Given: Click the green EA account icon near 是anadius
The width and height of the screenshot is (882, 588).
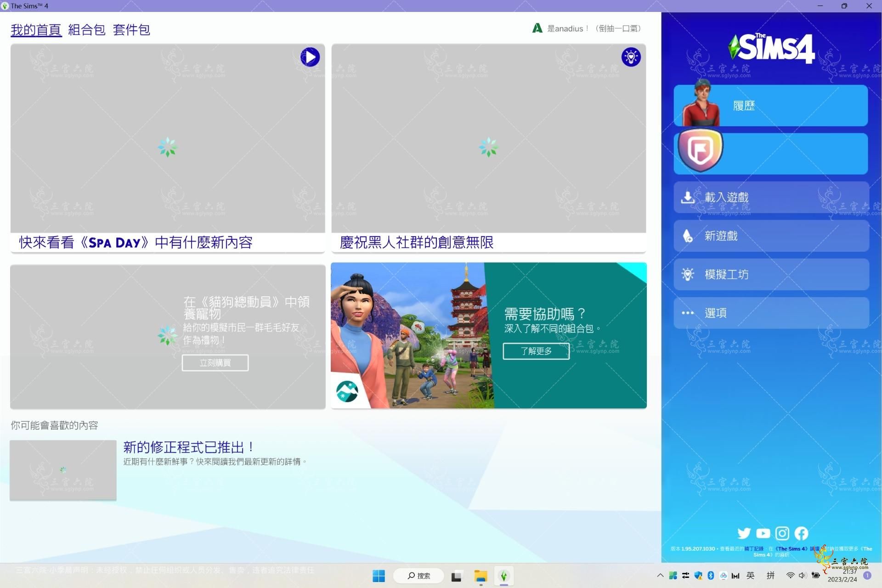Looking at the screenshot, I should (x=537, y=28).
